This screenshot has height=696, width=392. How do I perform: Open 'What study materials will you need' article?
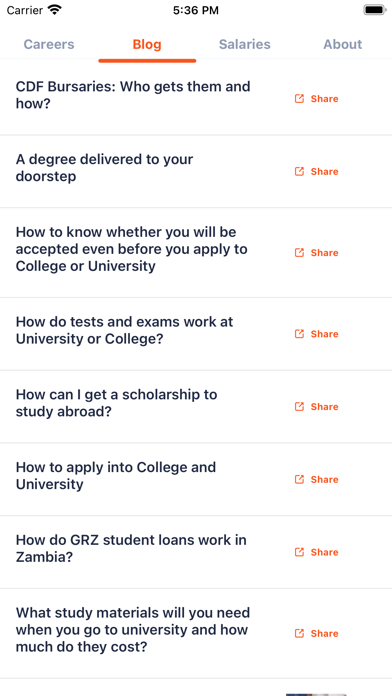(x=133, y=630)
